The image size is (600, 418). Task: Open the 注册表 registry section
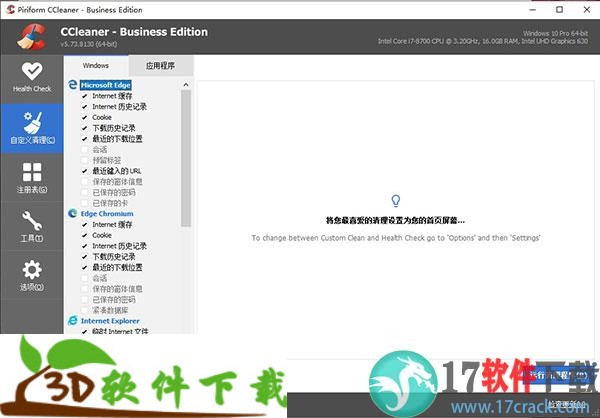pos(32,178)
